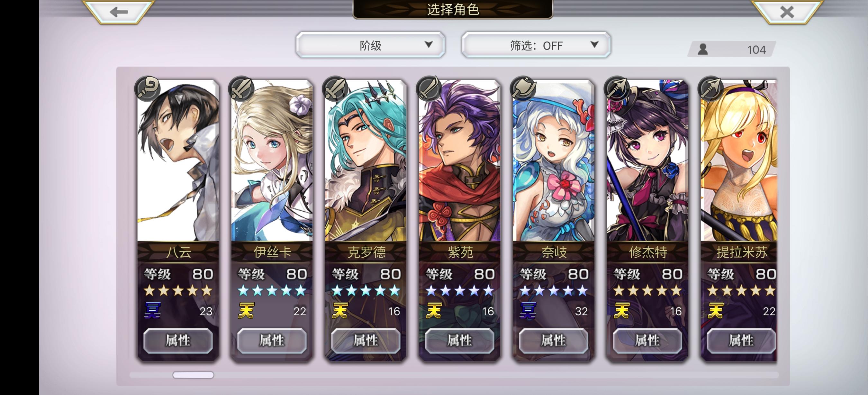Click the staff weapon icon on 八云
The image size is (868, 395).
pyautogui.click(x=148, y=89)
